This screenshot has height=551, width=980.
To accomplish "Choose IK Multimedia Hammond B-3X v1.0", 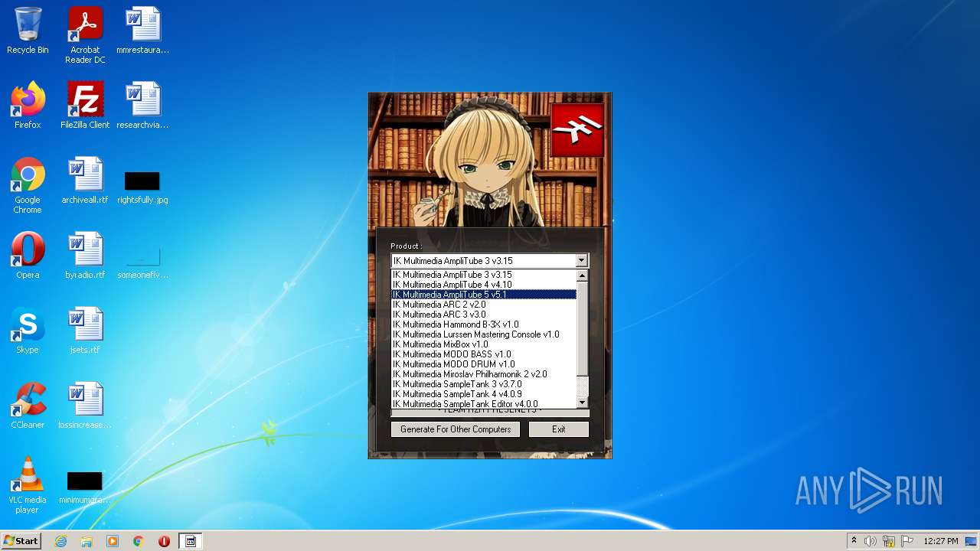I will coord(484,324).
